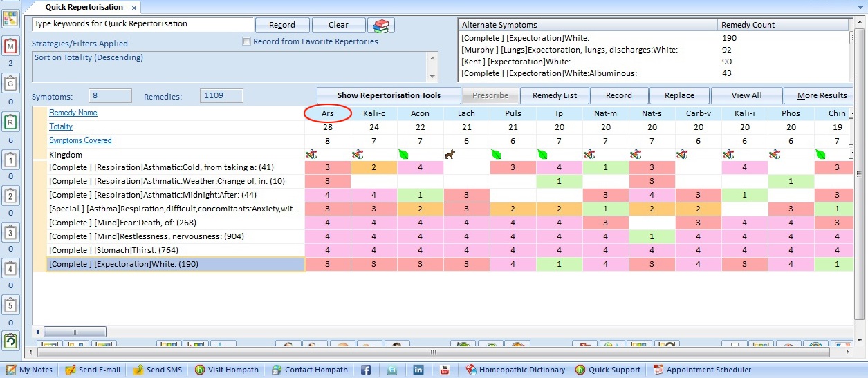Open Homeopathic Dictionary from bottom bar
868x378 pixels.
pyautogui.click(x=515, y=370)
